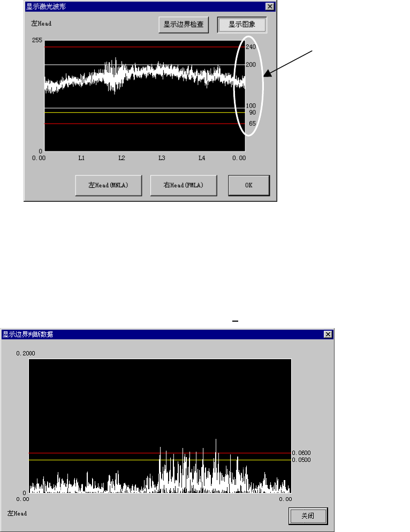Click the gray 200 reference line
The image size is (410, 532).
point(145,64)
